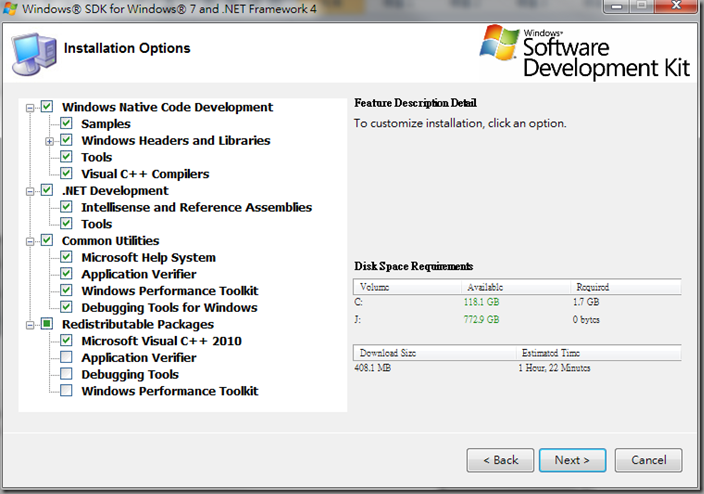Toggle the Samples checkbox
The width and height of the screenshot is (704, 494).
pyautogui.click(x=66, y=124)
